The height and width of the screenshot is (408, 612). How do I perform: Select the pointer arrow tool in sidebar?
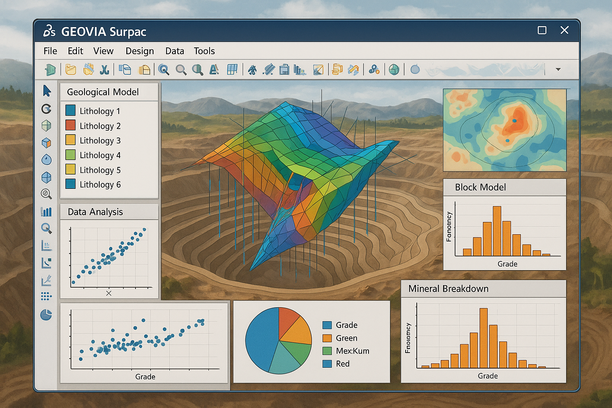tap(47, 91)
